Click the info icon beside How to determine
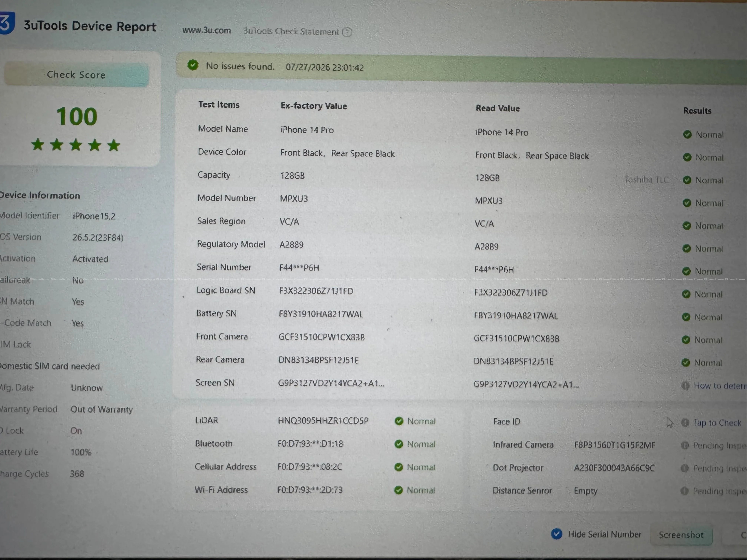The width and height of the screenshot is (747, 560). tap(685, 385)
